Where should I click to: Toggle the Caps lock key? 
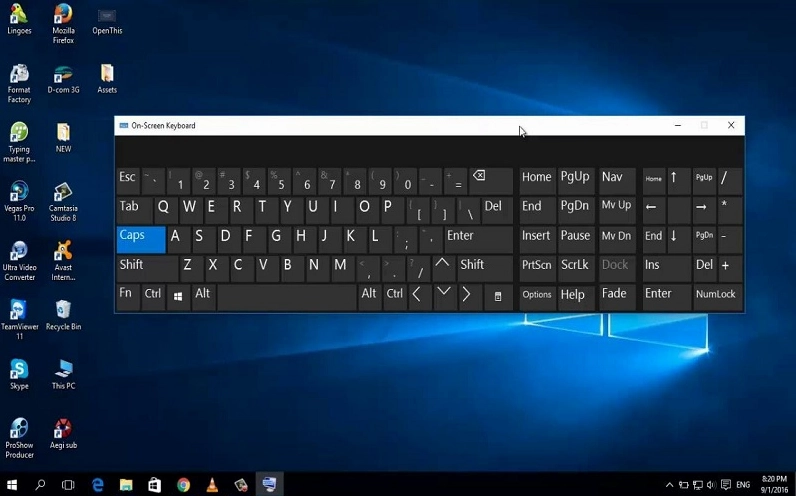[x=141, y=239]
